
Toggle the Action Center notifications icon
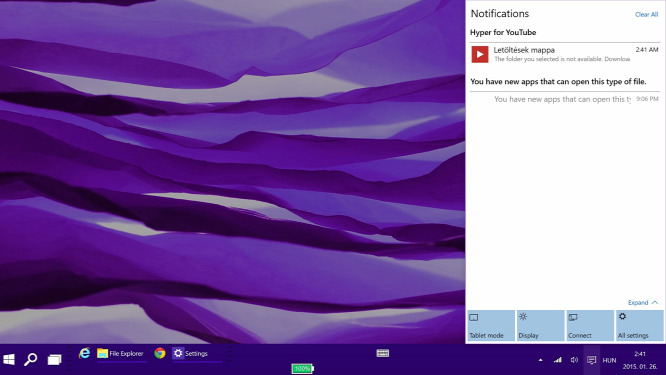(591, 360)
